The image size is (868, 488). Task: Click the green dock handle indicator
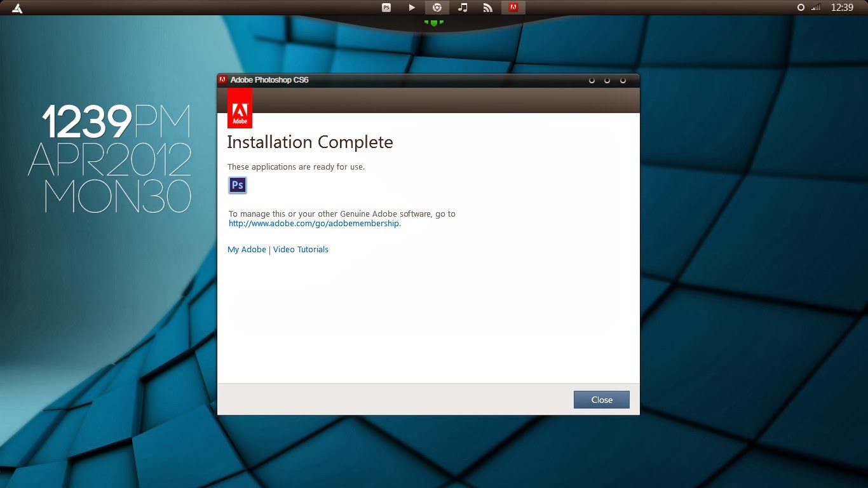(434, 23)
